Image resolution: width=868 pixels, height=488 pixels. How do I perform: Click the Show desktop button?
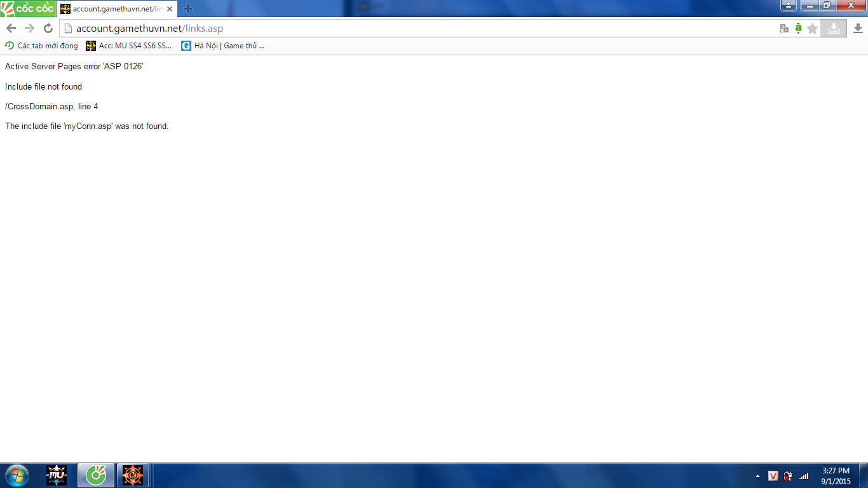point(863,475)
